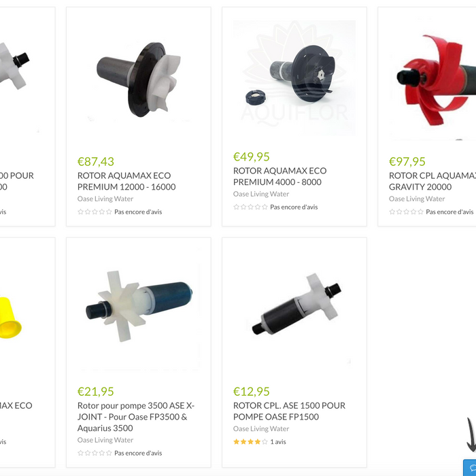476x476 pixels.
Task: Open the Rotor pour pompe 3500 ASE image
Action: 139,307
